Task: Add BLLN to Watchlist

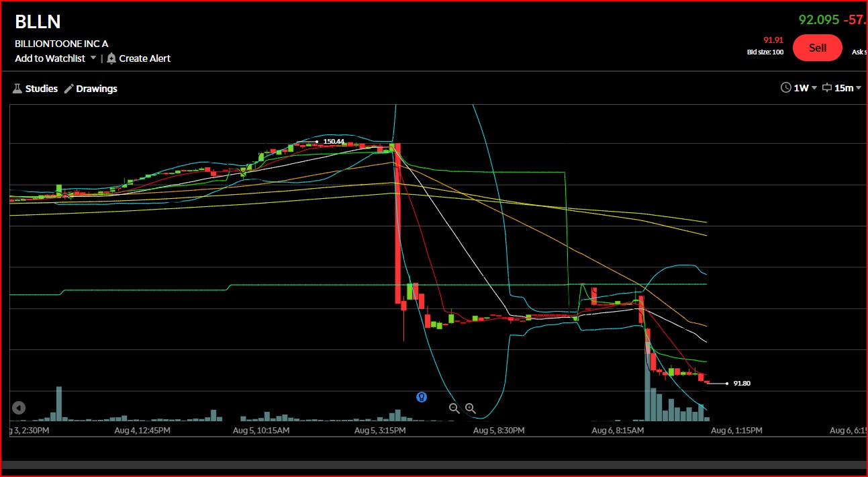Action: coord(50,58)
